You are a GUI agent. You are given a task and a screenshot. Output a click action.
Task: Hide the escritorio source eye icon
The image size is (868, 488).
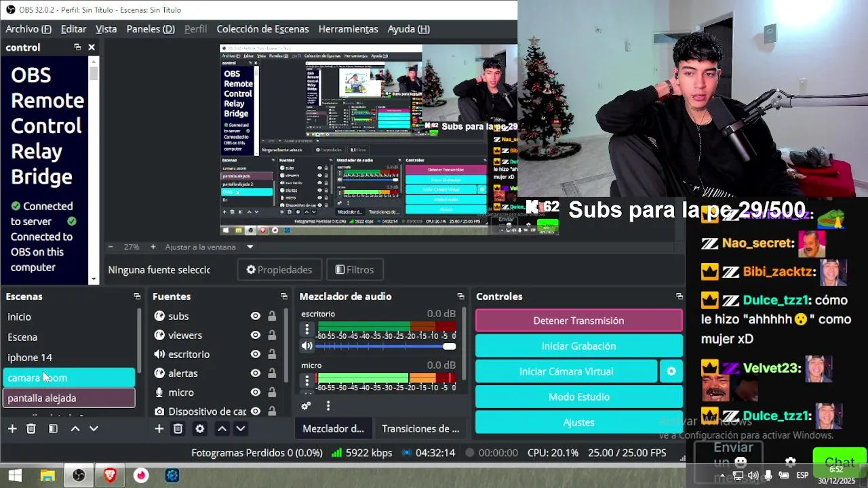[256, 354]
